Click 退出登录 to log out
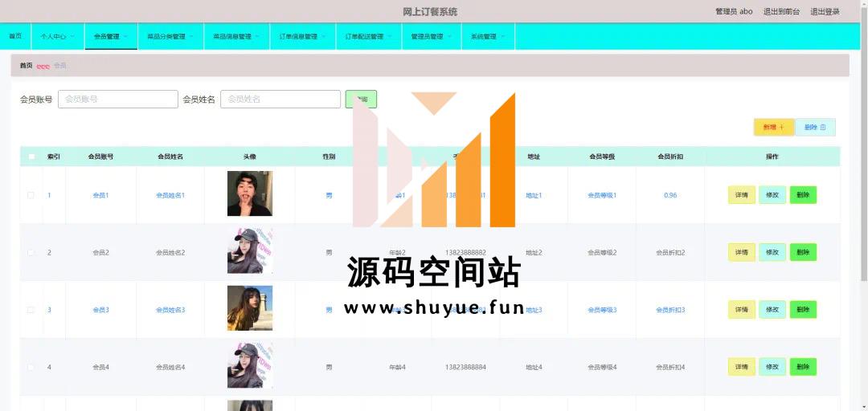This screenshot has width=868, height=411. coord(825,11)
